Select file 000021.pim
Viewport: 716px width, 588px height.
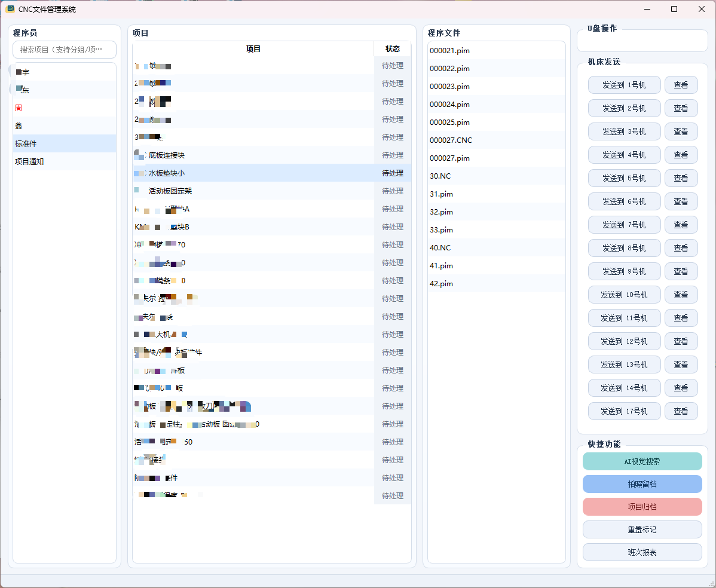(497, 50)
